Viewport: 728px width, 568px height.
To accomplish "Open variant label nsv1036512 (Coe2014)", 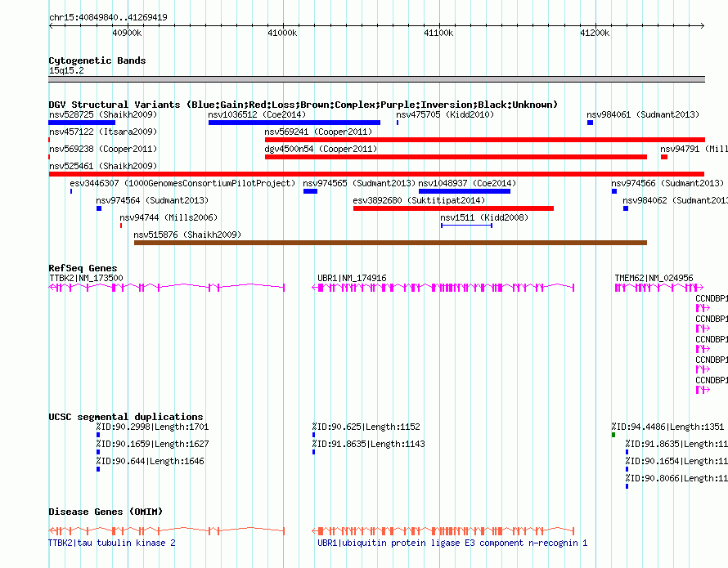I will coord(257,114).
